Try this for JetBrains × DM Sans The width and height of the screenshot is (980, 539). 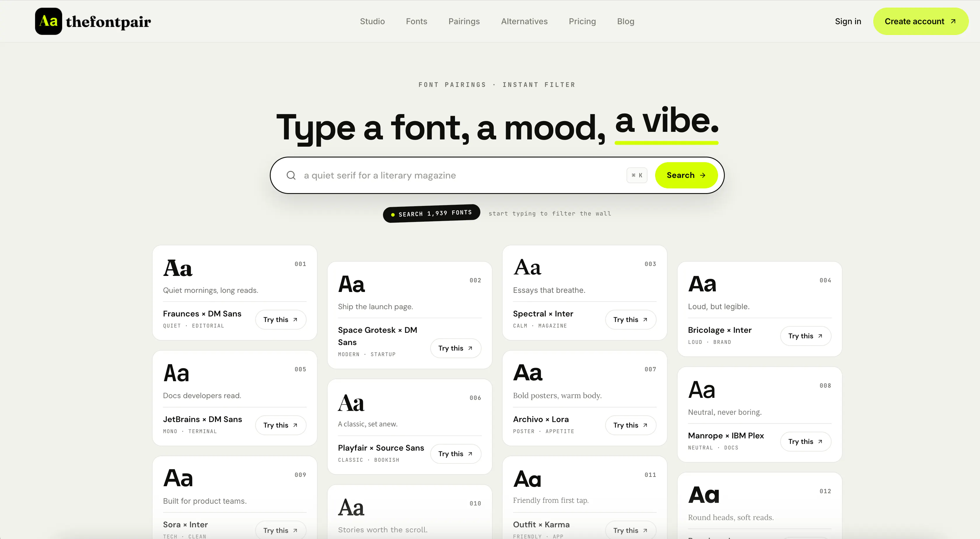[x=280, y=425]
